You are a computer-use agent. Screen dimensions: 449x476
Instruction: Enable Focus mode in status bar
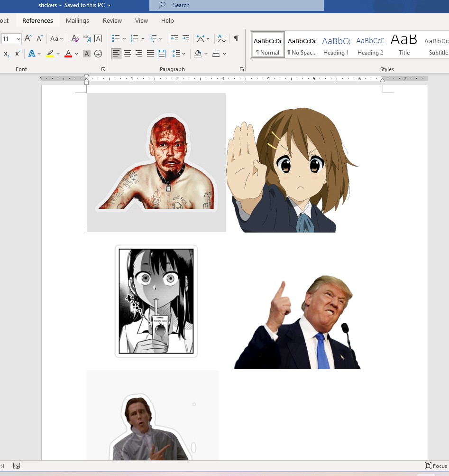coord(436,466)
